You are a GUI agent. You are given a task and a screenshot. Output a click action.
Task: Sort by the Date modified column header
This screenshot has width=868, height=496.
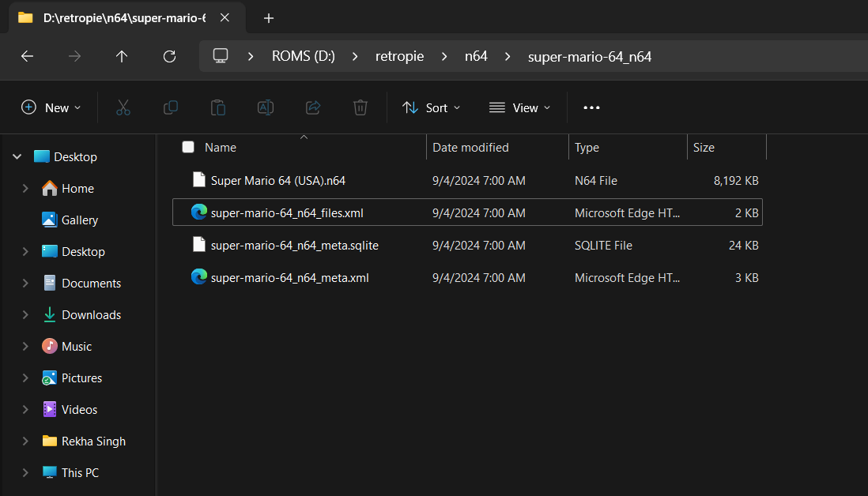coord(470,148)
